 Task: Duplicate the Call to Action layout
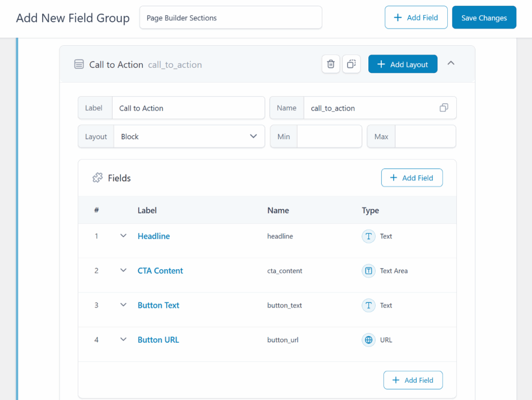point(351,64)
